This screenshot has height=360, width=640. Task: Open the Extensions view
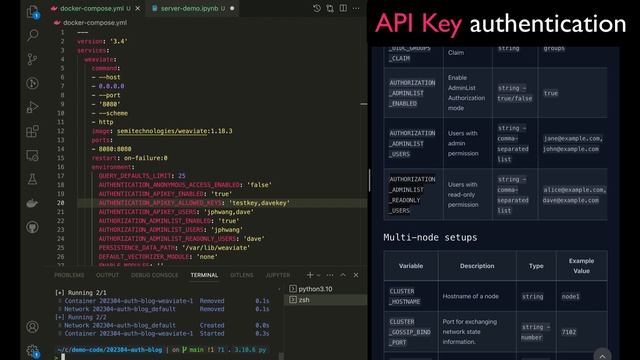(33, 131)
